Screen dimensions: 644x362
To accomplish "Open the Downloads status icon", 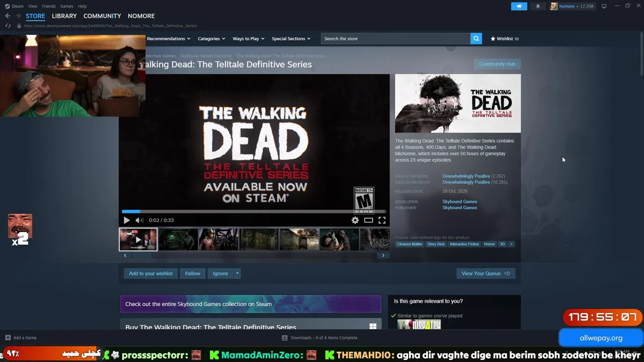I will click(285, 338).
